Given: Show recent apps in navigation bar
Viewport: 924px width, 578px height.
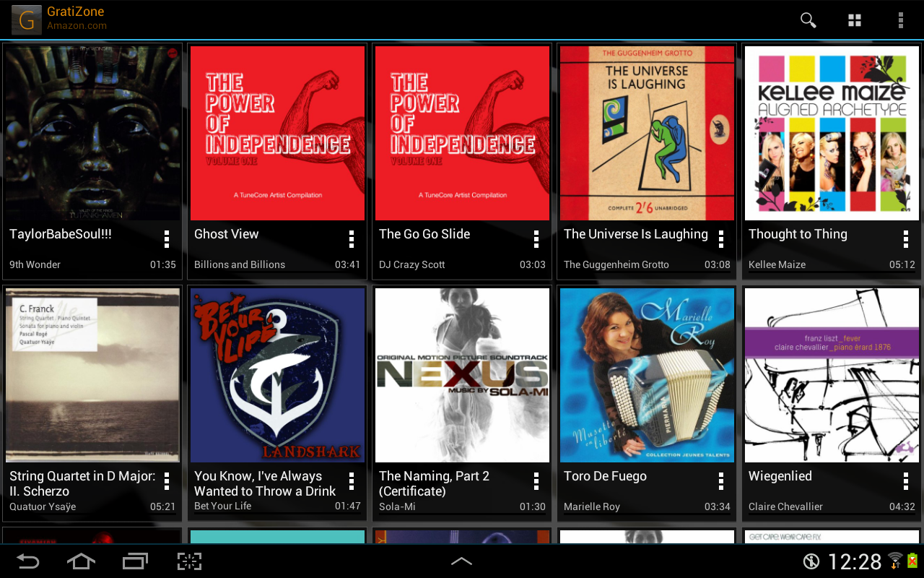Looking at the screenshot, I should (135, 561).
